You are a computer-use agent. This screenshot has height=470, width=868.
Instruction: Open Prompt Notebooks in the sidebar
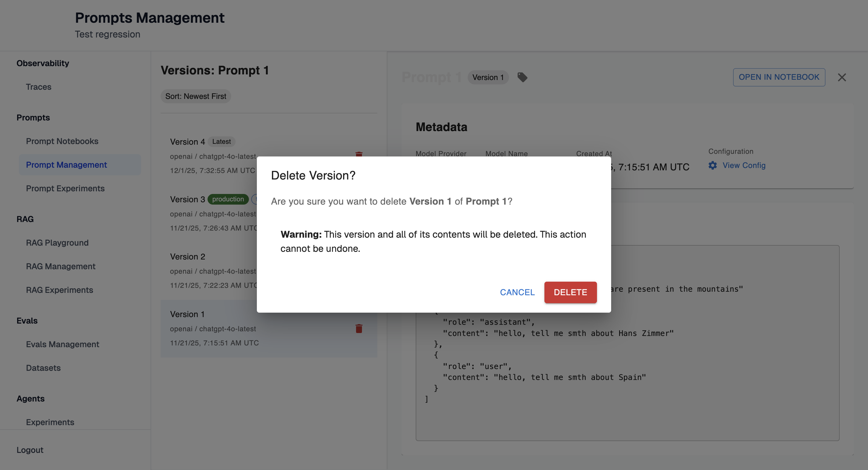(x=62, y=141)
